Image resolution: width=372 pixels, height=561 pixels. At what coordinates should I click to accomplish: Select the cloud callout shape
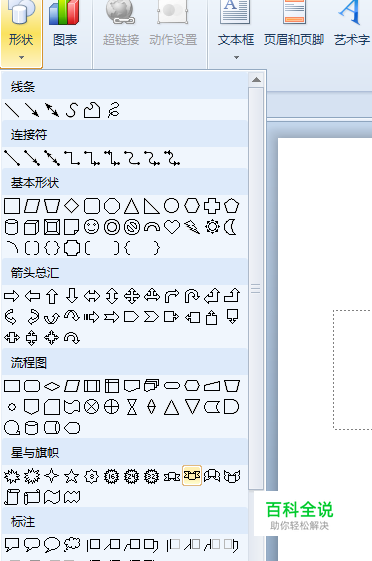pos(72,545)
